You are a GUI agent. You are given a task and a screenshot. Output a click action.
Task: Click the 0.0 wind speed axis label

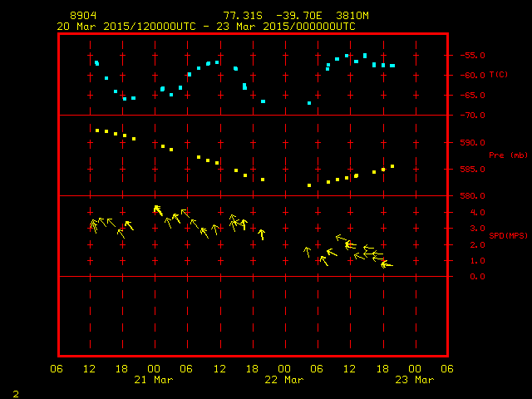[x=477, y=277]
